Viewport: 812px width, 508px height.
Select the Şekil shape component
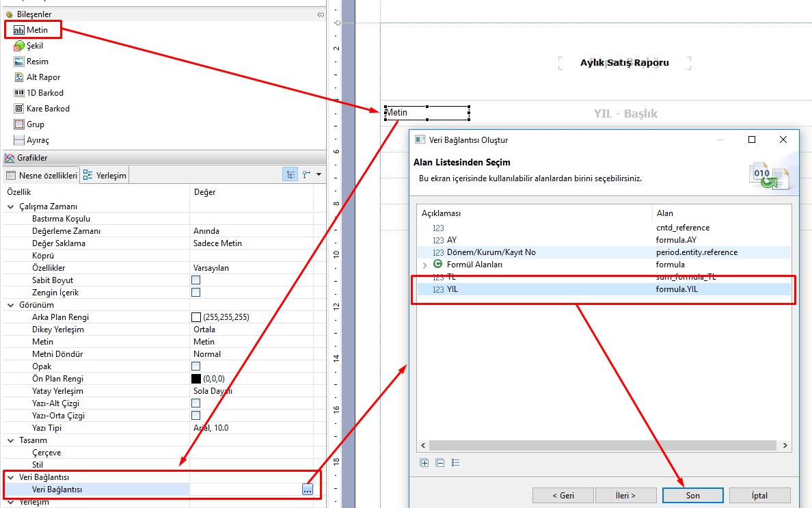[x=34, y=46]
